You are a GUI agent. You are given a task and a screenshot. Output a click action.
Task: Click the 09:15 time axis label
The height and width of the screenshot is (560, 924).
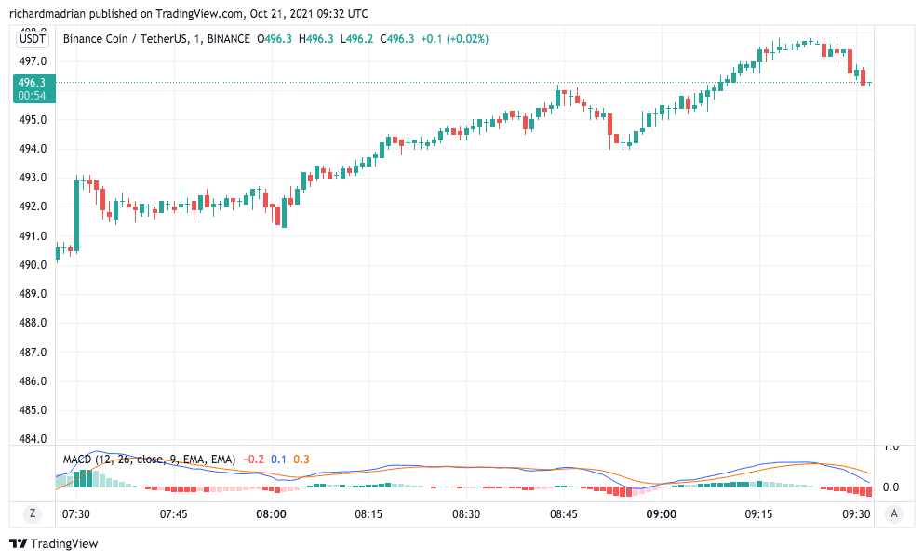[759, 514]
